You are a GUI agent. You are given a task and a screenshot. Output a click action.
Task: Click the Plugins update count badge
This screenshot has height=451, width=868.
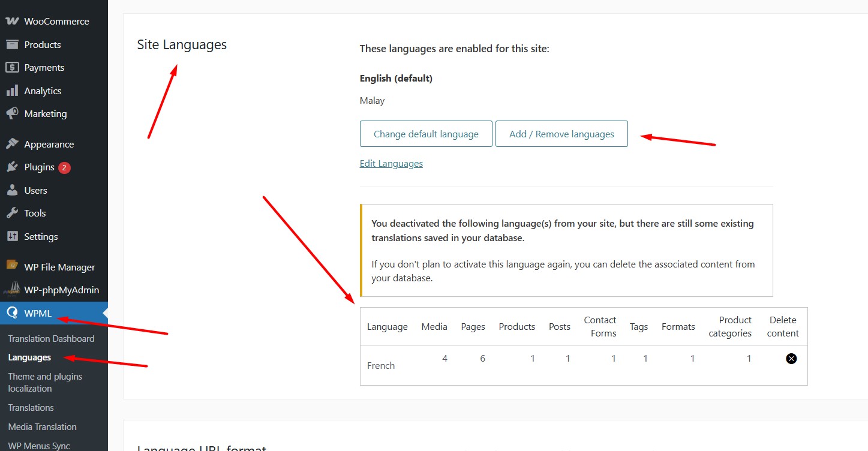65,167
